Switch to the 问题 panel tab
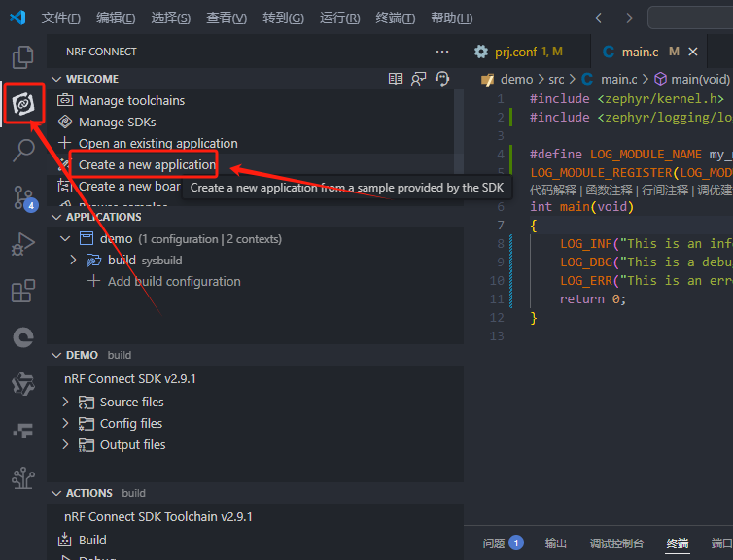 tap(503, 543)
